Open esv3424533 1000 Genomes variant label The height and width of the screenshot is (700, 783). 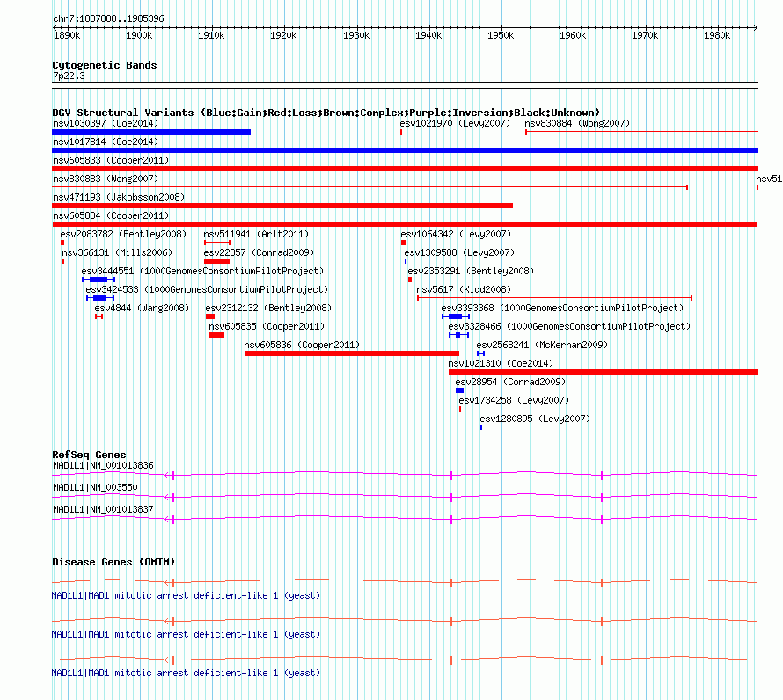(207, 289)
